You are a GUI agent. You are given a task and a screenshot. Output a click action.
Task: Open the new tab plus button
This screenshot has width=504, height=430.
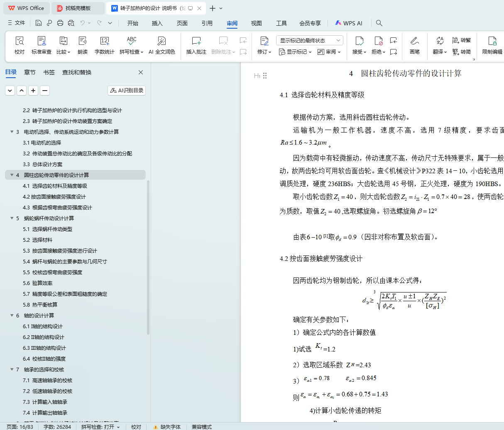click(x=213, y=8)
